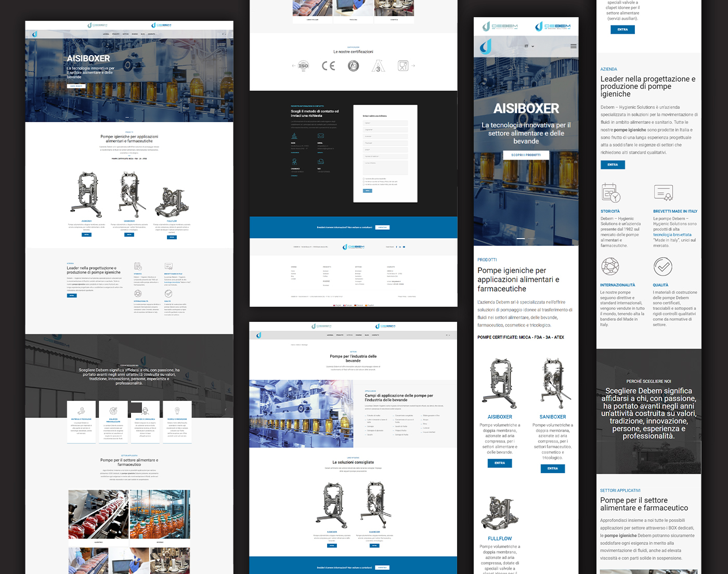Click SCOPRI I PRODOTTI button in mobile hero

526,155
